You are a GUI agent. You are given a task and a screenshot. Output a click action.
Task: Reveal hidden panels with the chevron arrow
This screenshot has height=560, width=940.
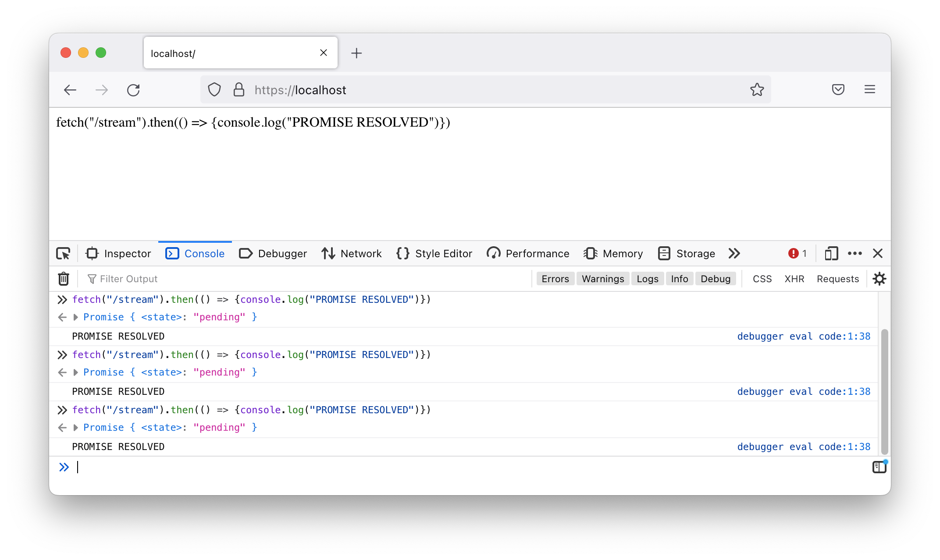pyautogui.click(x=734, y=253)
